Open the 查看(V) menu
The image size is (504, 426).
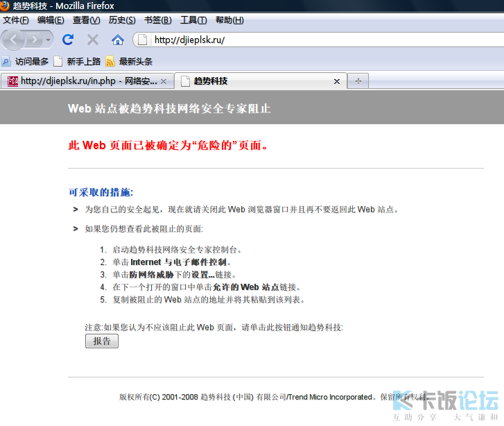coord(87,20)
